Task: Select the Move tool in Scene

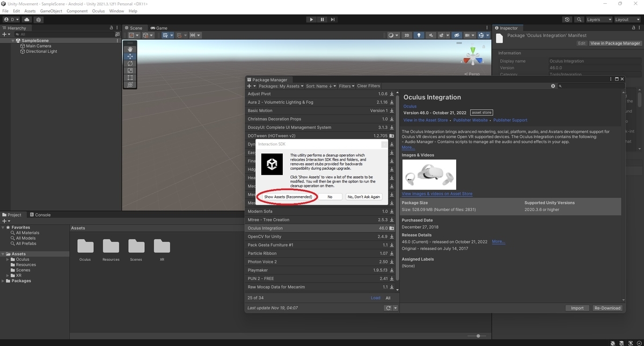Action: tap(130, 56)
